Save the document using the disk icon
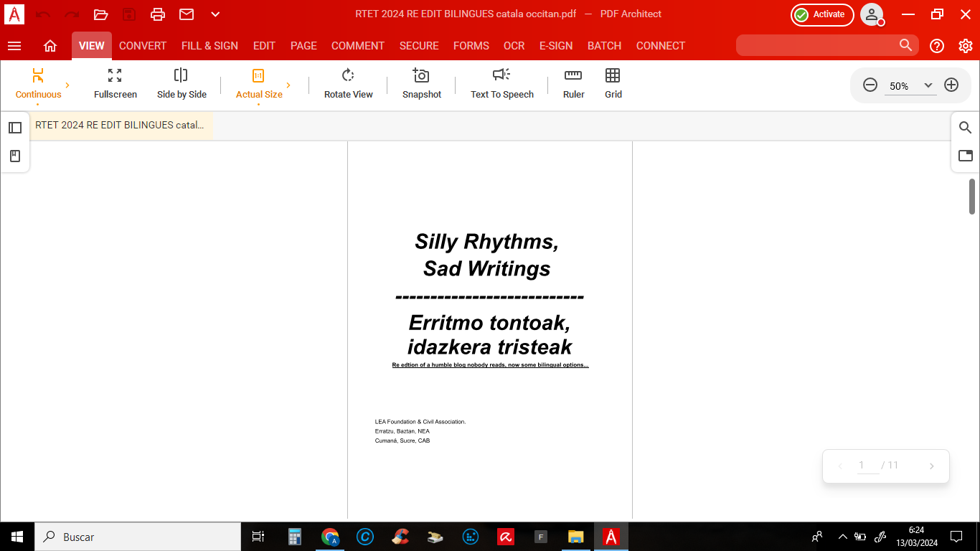The width and height of the screenshot is (980, 551). (129, 14)
